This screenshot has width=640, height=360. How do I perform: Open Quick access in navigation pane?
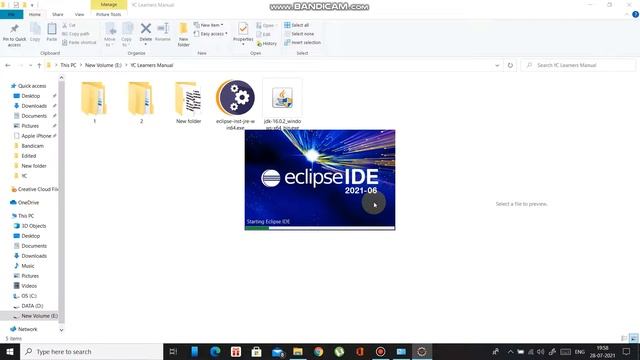point(32,86)
